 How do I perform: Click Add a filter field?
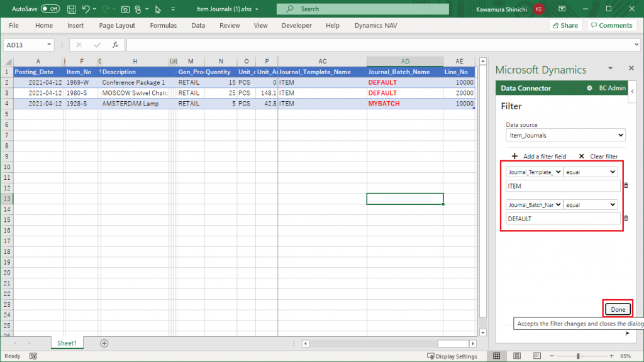coord(539,156)
